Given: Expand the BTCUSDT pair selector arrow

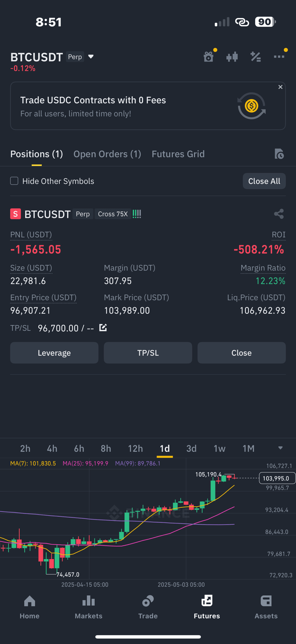Looking at the screenshot, I should 91,57.
